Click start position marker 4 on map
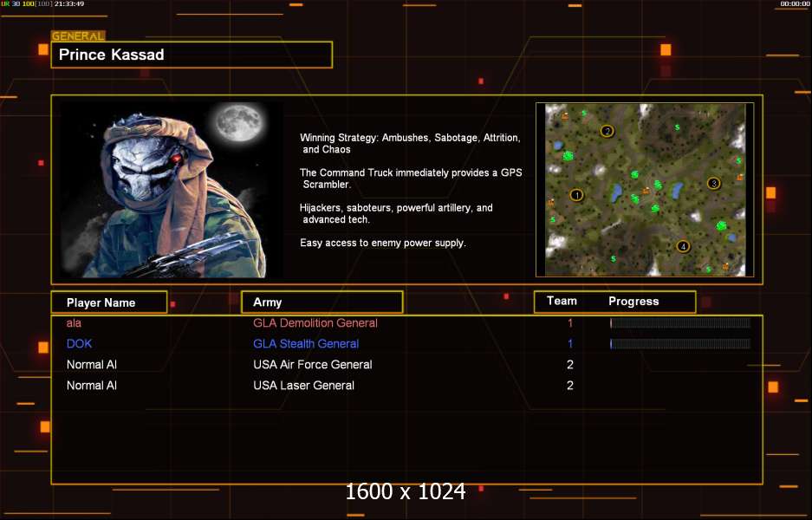Viewport: 812px width, 520px height. click(x=683, y=246)
